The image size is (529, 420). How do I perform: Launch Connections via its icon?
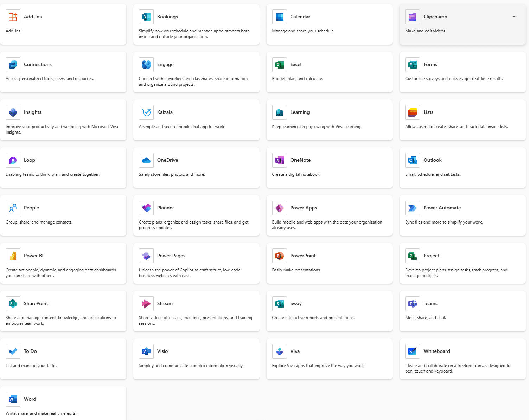tap(13, 65)
